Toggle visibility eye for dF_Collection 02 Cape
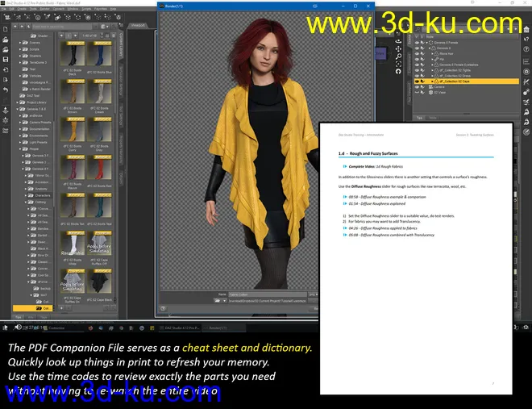 (416, 81)
